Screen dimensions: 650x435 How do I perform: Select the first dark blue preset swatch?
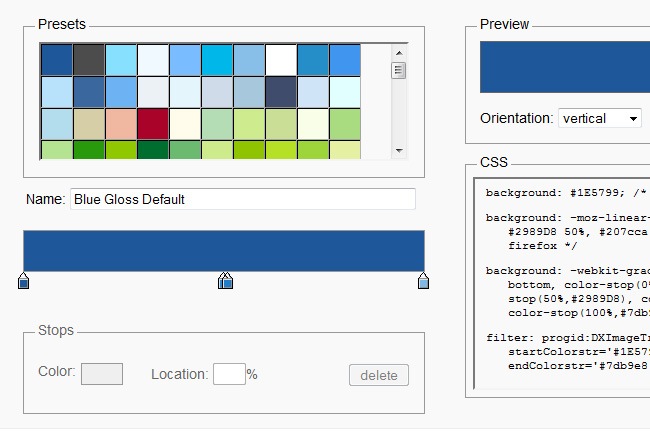click(x=56, y=59)
